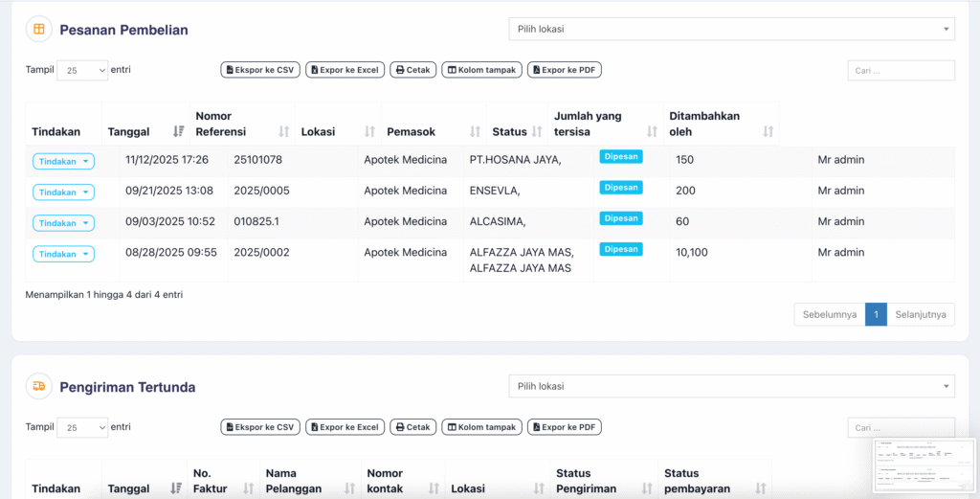Click Expor ke PDF in Pengiriman Tertunda

pos(564,427)
